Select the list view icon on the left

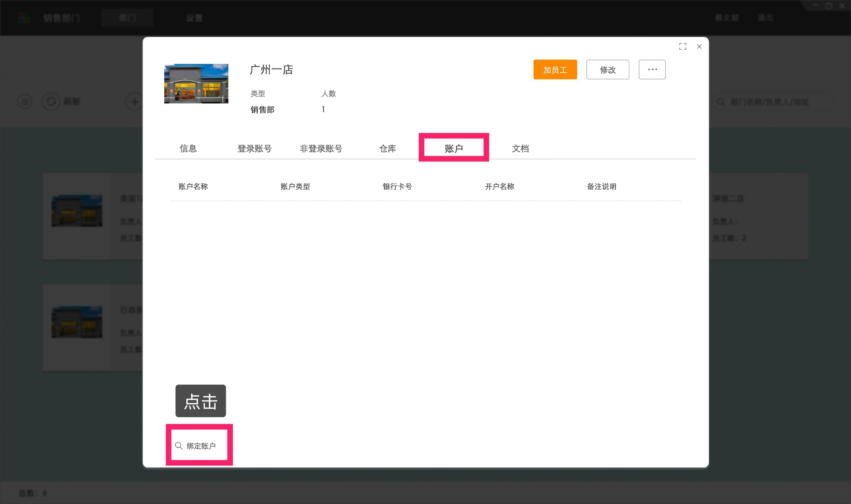tap(24, 102)
